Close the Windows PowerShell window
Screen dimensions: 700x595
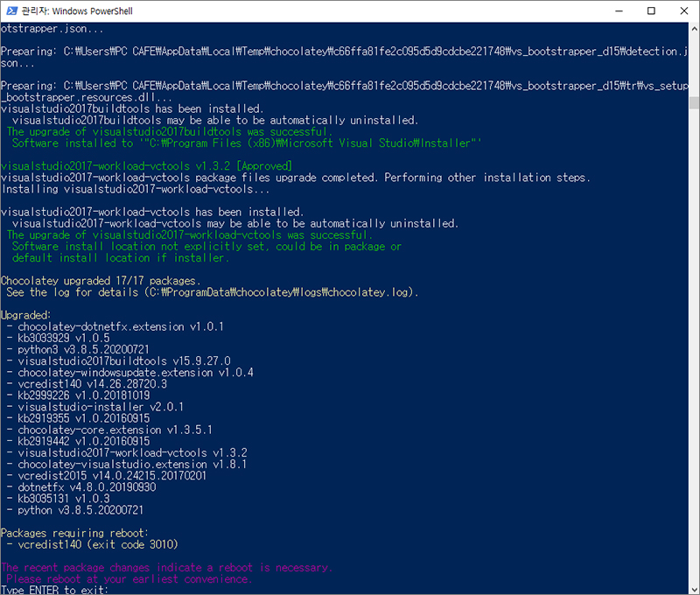tap(683, 10)
